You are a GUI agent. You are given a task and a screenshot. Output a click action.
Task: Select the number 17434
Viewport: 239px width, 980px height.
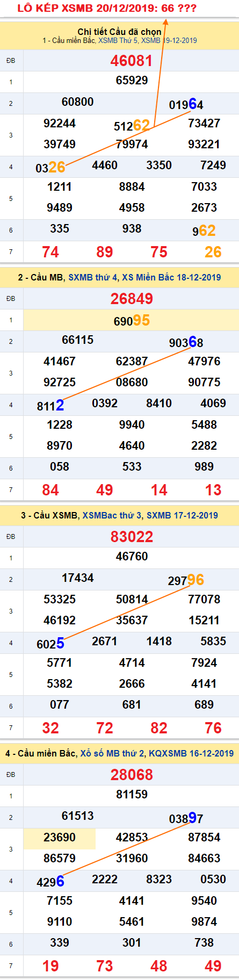[77, 578]
